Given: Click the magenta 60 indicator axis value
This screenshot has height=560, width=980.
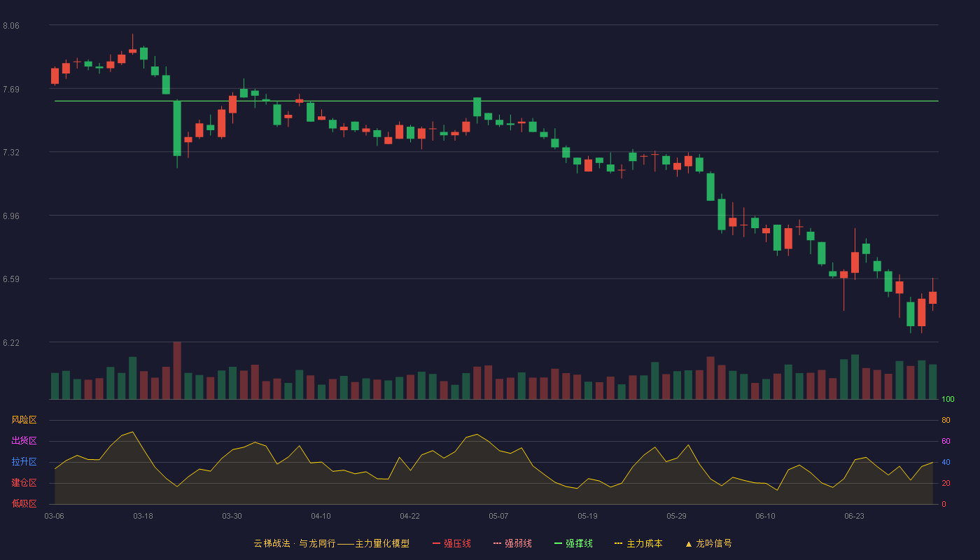Looking at the screenshot, I should [946, 441].
